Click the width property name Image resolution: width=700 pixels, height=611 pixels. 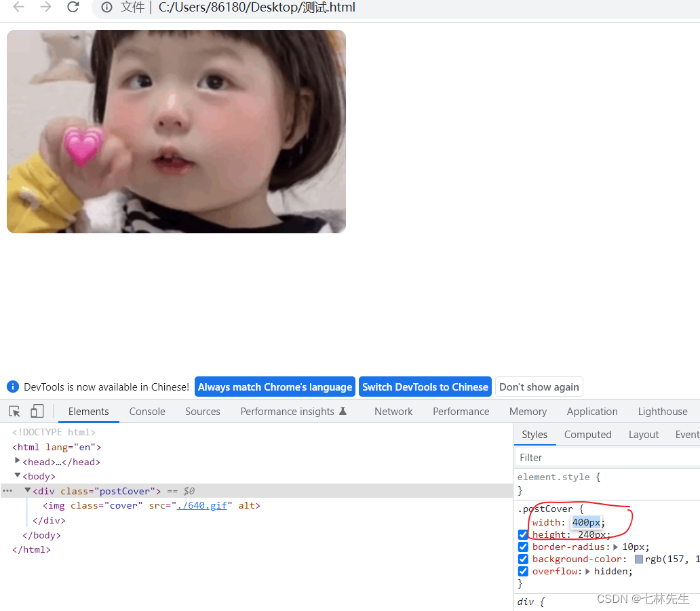(546, 522)
